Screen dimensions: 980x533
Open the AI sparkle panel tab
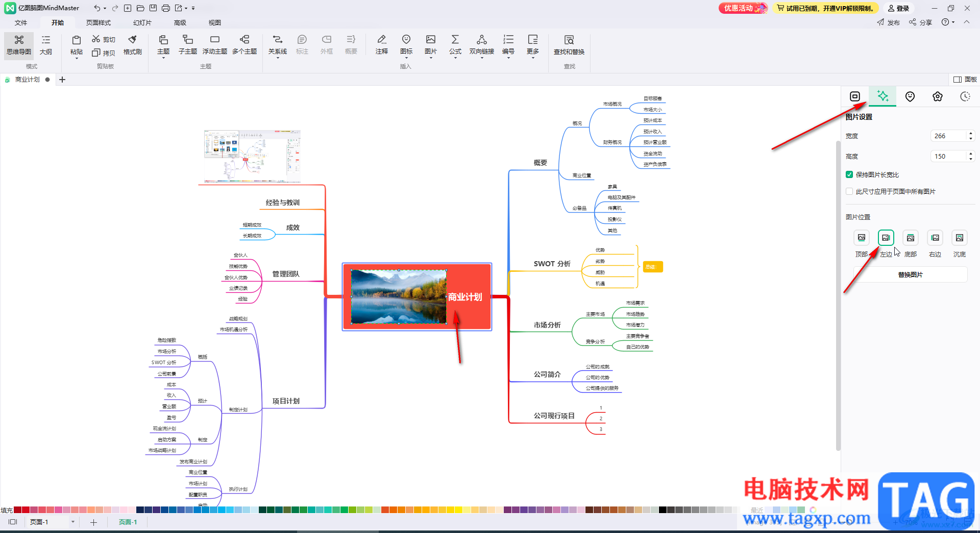883,96
